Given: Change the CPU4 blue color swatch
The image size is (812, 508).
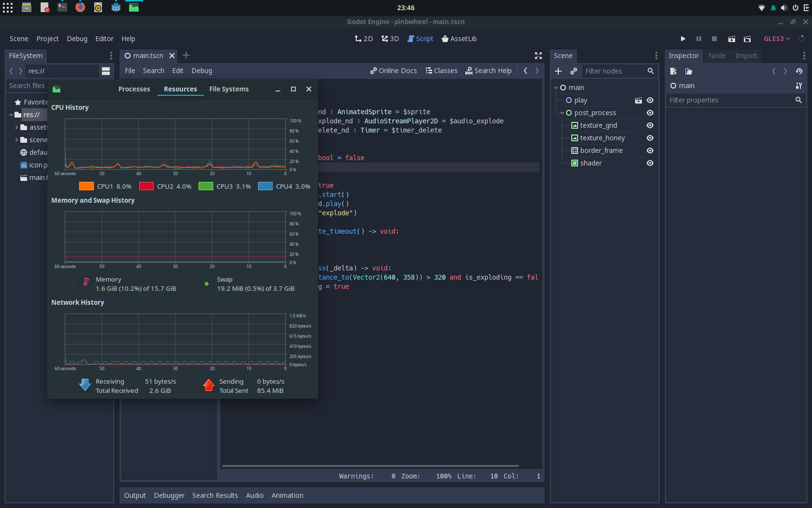Looking at the screenshot, I should coord(265,186).
